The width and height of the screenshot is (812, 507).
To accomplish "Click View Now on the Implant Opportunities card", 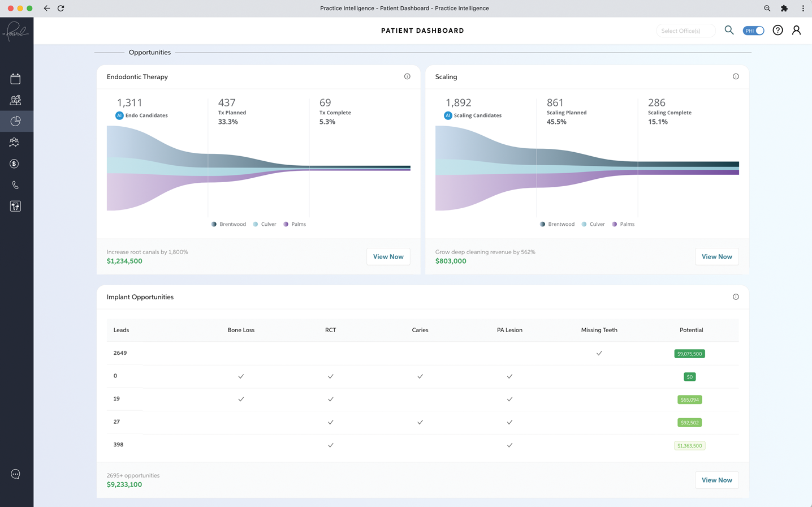I will [716, 480].
